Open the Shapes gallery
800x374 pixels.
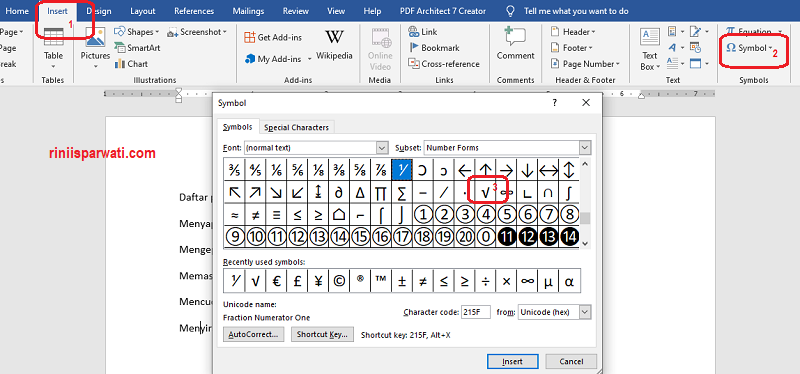click(x=136, y=32)
